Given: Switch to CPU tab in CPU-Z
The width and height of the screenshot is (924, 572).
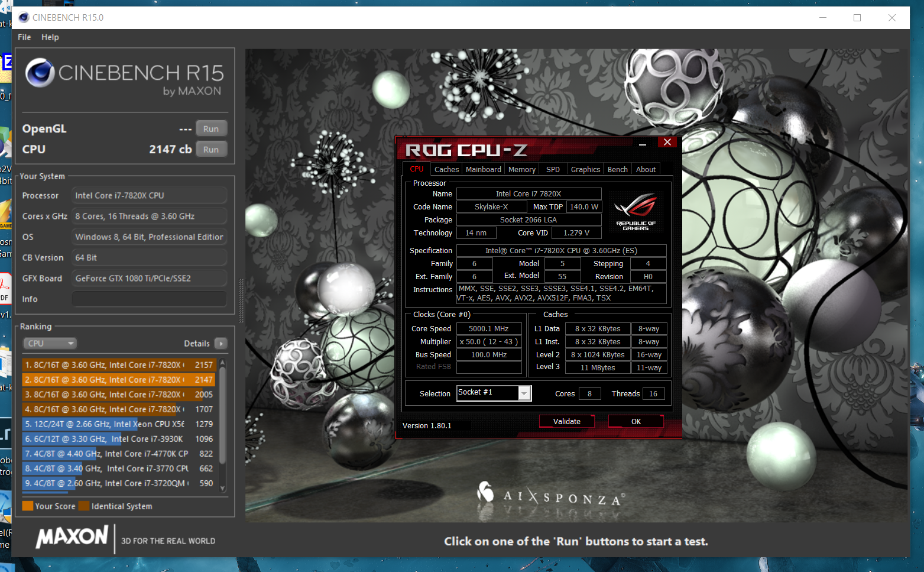Looking at the screenshot, I should (x=417, y=169).
